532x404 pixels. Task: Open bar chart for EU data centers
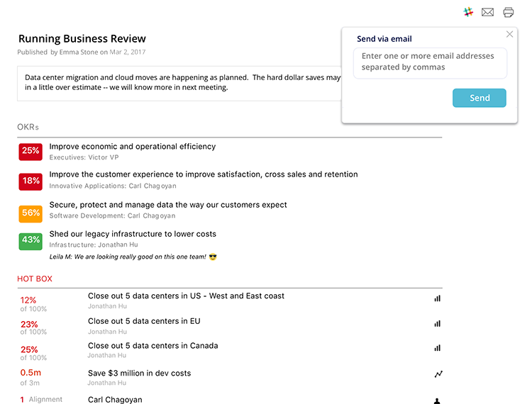pos(437,324)
